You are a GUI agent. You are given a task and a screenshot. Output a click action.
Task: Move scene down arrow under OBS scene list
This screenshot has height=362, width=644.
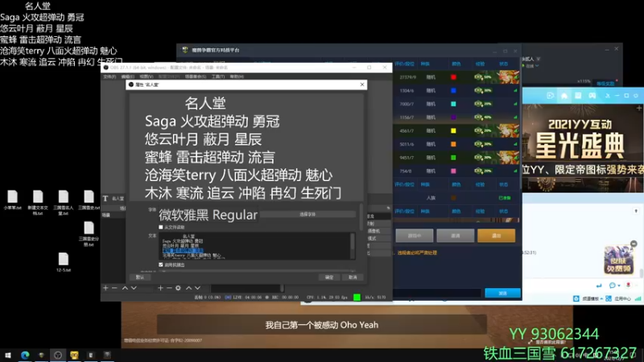coord(134,288)
